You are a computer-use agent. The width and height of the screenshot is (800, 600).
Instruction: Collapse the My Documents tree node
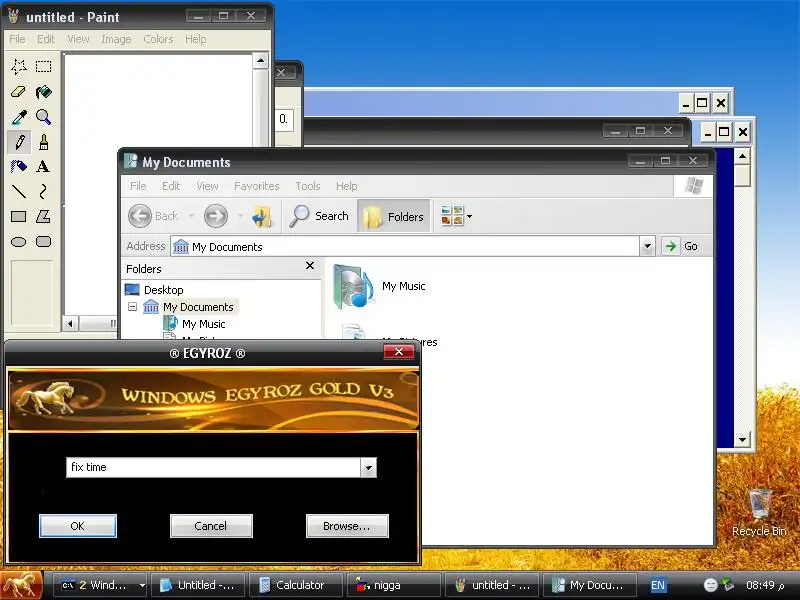[133, 307]
